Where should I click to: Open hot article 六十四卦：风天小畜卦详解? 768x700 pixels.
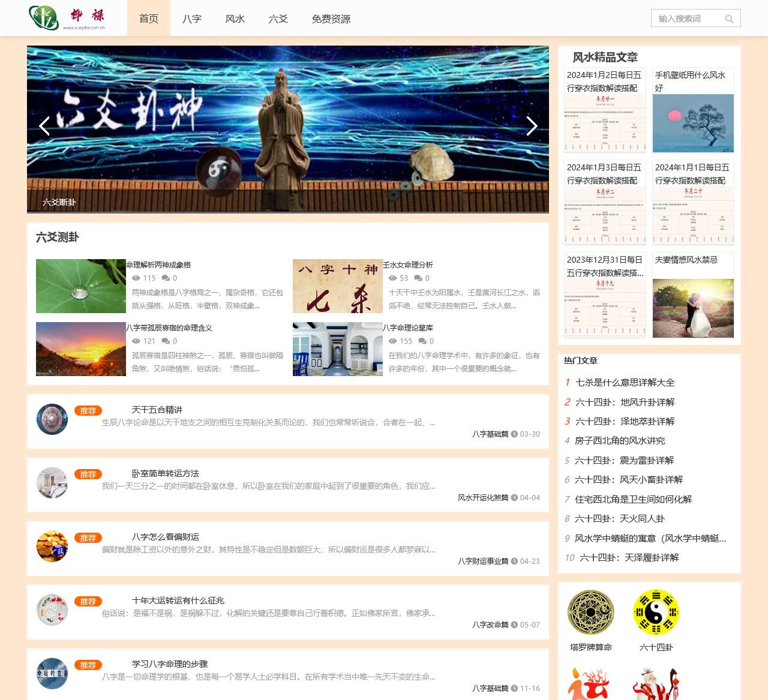[x=629, y=479]
